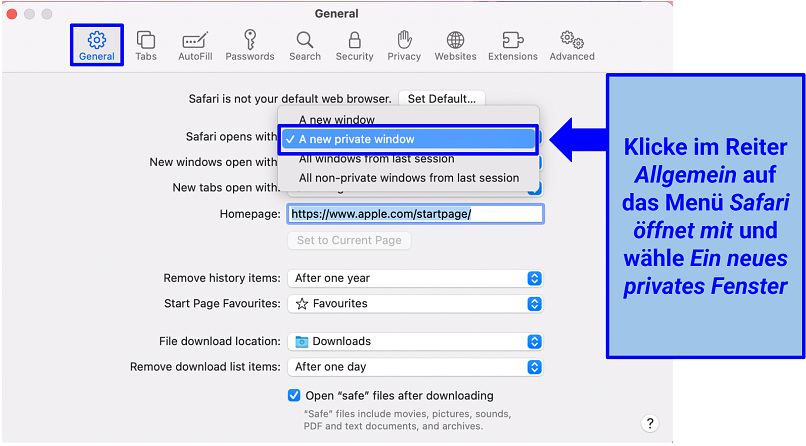Click the Homepage URL field
Screen dimensions: 806x446
click(415, 214)
